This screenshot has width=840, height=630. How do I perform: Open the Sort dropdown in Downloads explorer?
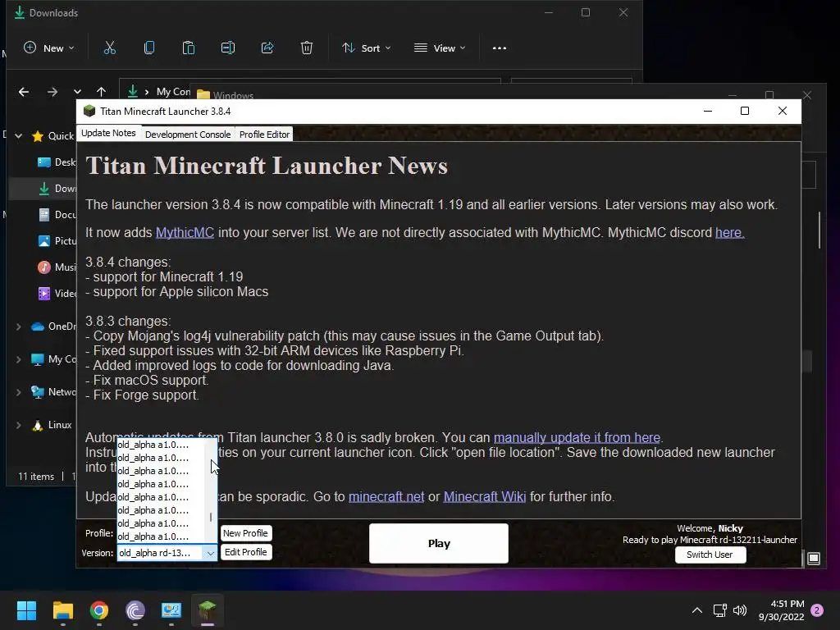(367, 48)
